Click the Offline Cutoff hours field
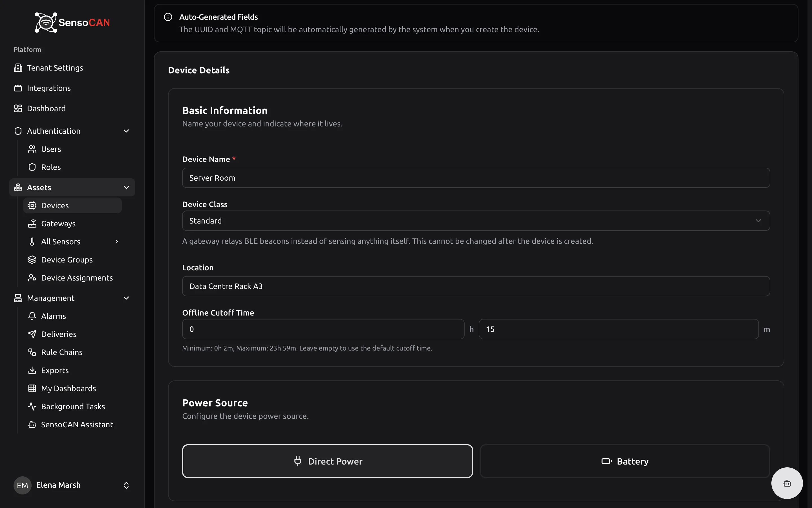Screen dimensions: 812x508 click(x=323, y=329)
